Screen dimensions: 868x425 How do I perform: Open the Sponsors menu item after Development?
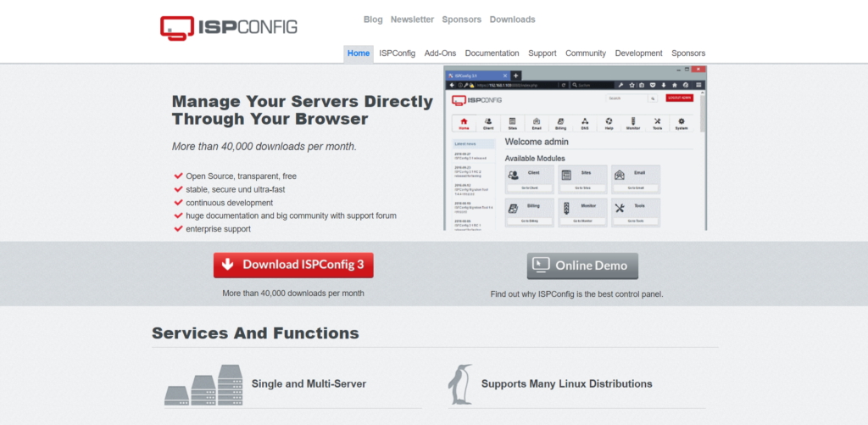[688, 53]
